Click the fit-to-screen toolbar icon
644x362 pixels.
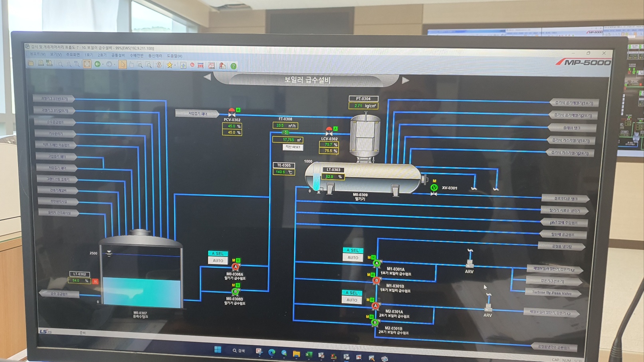click(87, 64)
